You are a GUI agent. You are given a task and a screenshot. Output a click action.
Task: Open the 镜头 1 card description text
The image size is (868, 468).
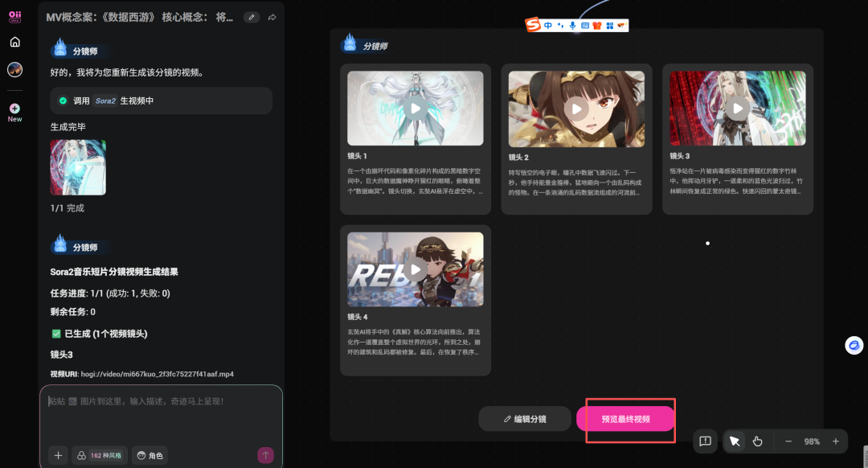pos(416,181)
